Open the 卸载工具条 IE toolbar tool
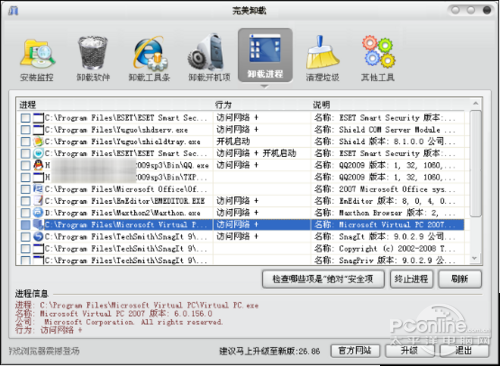 [x=149, y=60]
